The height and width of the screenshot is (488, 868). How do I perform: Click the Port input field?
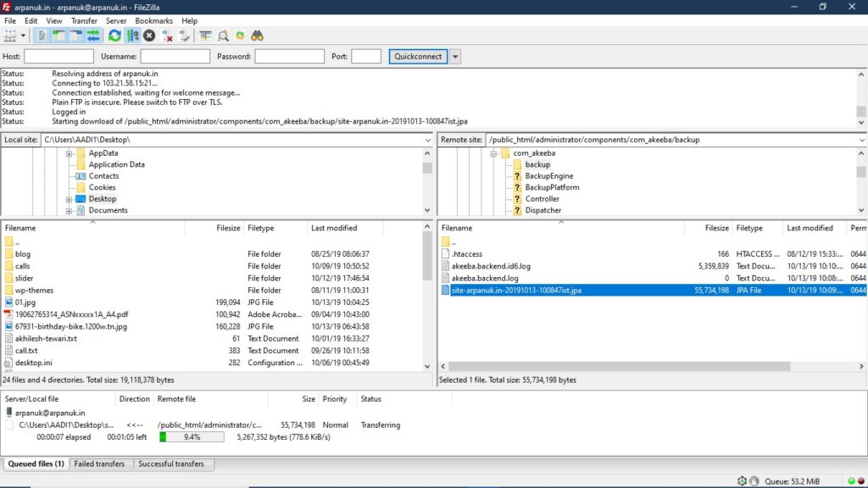coord(366,57)
